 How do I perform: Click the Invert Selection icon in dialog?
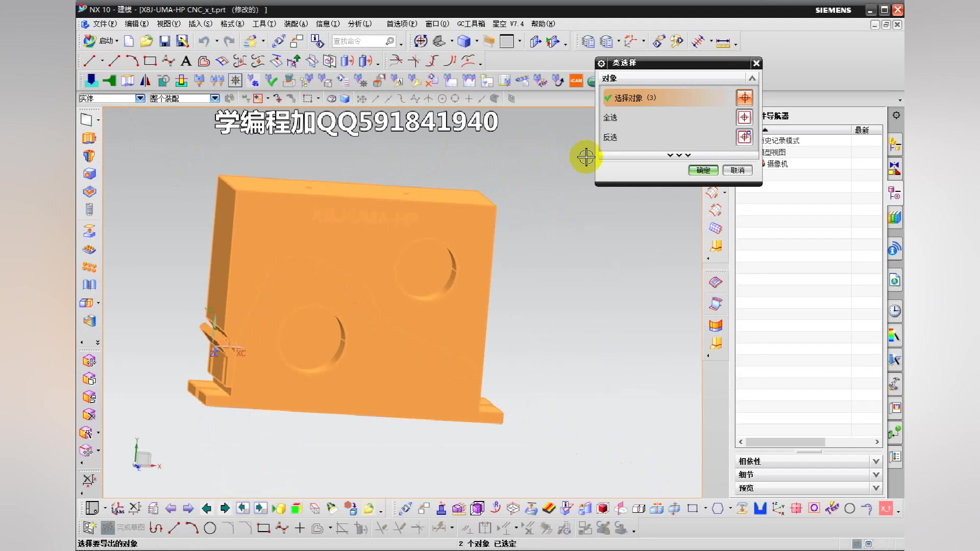point(744,137)
